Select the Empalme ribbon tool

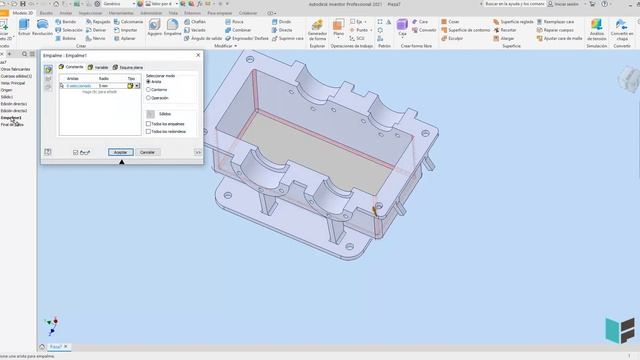click(x=172, y=28)
